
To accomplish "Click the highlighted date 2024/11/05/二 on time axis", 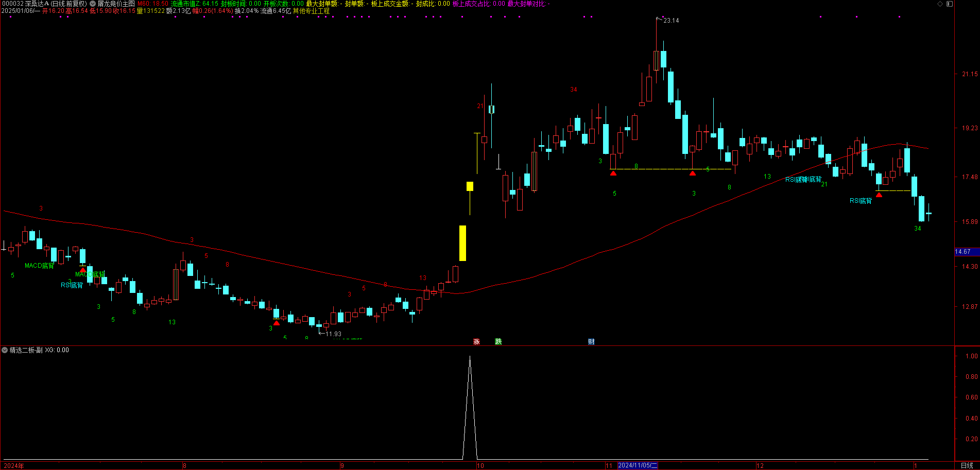I will pos(638,465).
